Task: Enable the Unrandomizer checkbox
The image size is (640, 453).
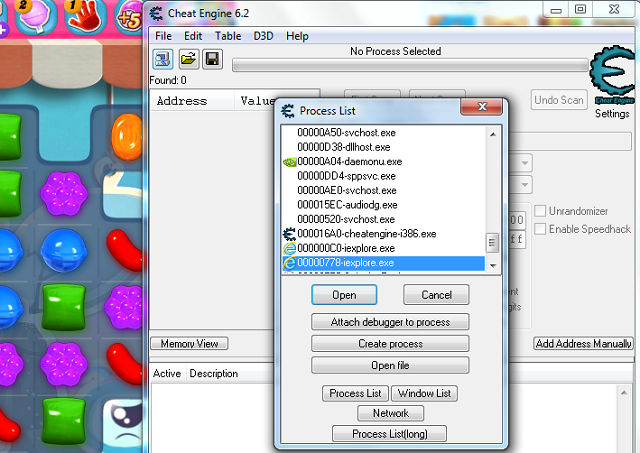Action: (541, 211)
